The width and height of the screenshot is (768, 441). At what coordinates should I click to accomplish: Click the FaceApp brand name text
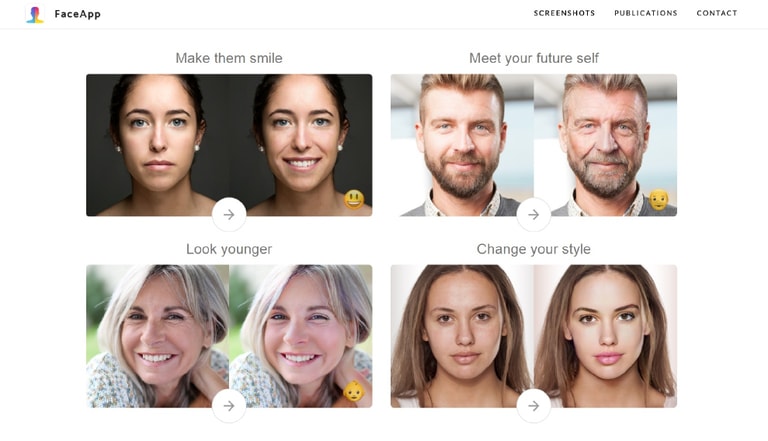pyautogui.click(x=77, y=14)
